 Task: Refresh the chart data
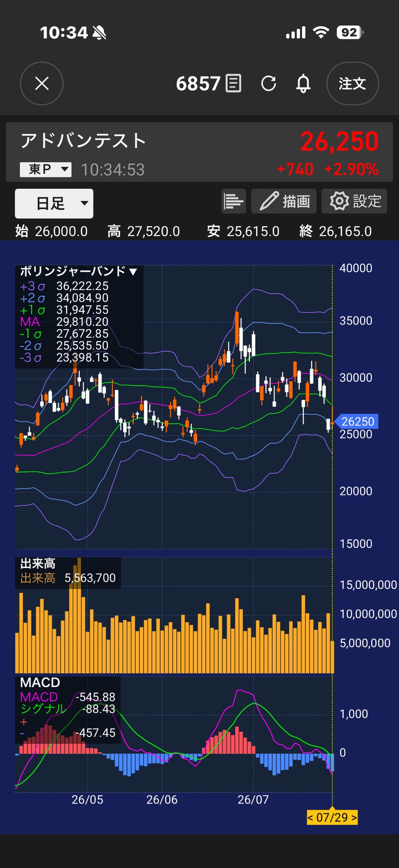tap(269, 83)
